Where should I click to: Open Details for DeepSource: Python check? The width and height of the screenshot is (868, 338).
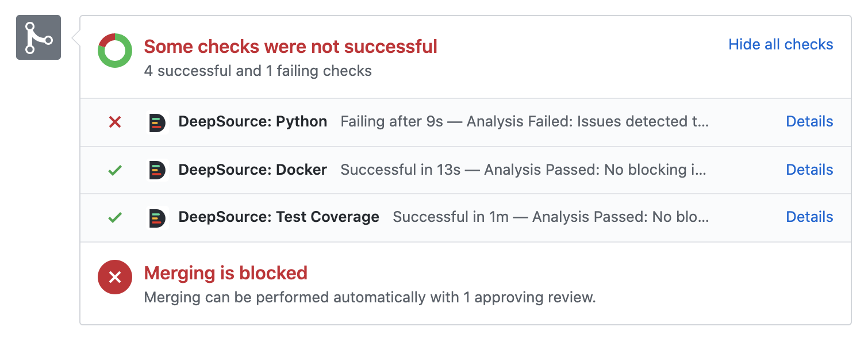click(809, 122)
